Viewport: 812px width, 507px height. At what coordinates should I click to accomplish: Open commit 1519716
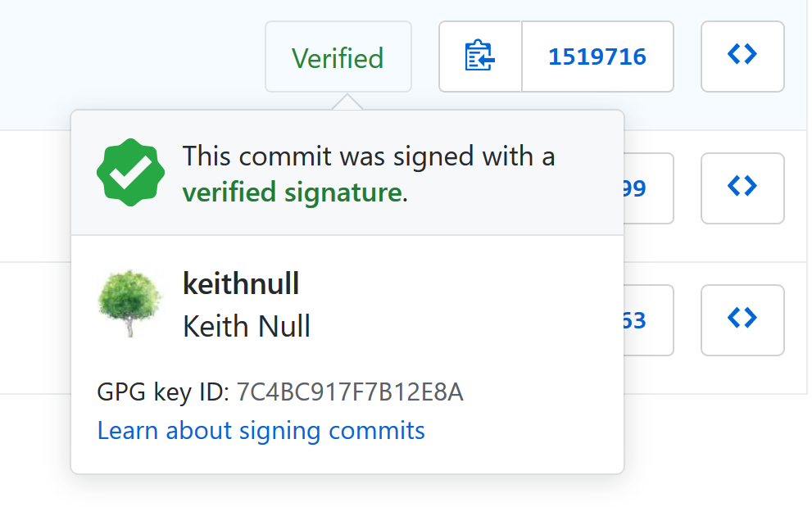tap(597, 57)
